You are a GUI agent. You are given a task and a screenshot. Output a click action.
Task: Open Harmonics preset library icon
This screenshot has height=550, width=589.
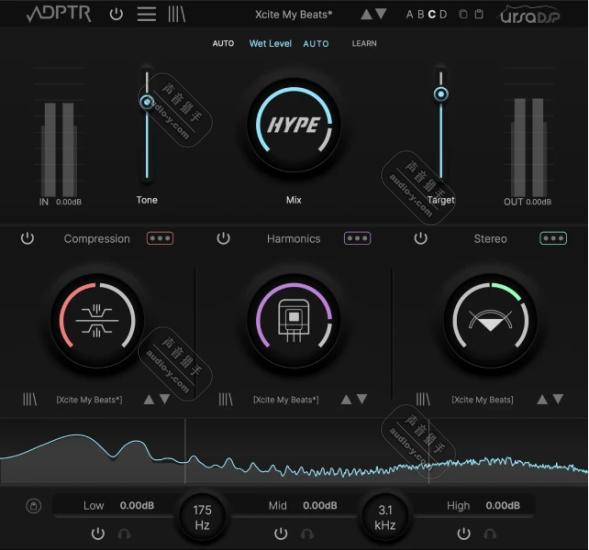pos(226,399)
